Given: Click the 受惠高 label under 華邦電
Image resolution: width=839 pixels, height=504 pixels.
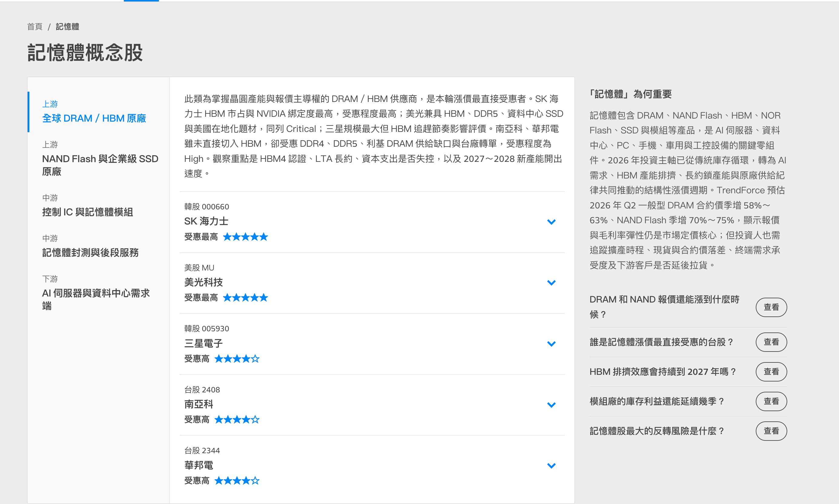Looking at the screenshot, I should (x=197, y=481).
